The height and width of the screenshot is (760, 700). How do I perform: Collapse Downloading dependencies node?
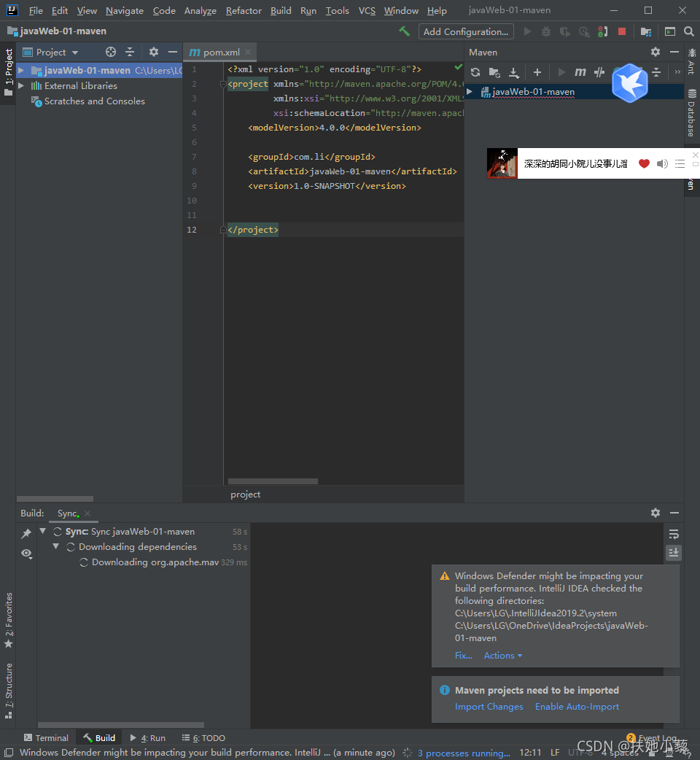tap(56, 546)
